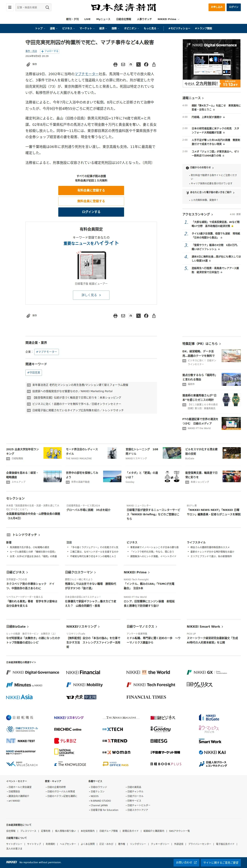Open the Minutes by NIKKEI logo
This screenshot has width=247, height=868.
click(24, 685)
